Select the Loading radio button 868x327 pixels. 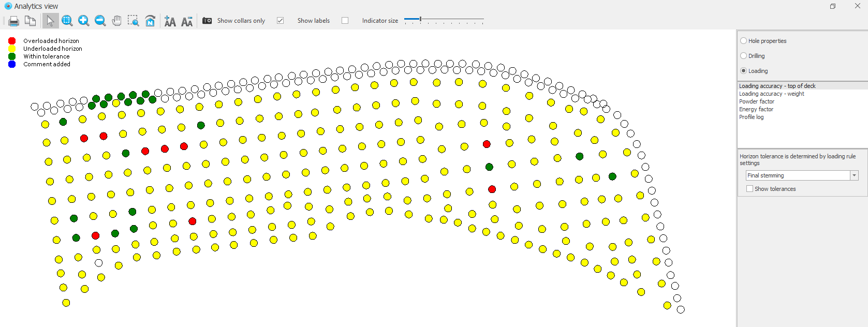click(744, 71)
